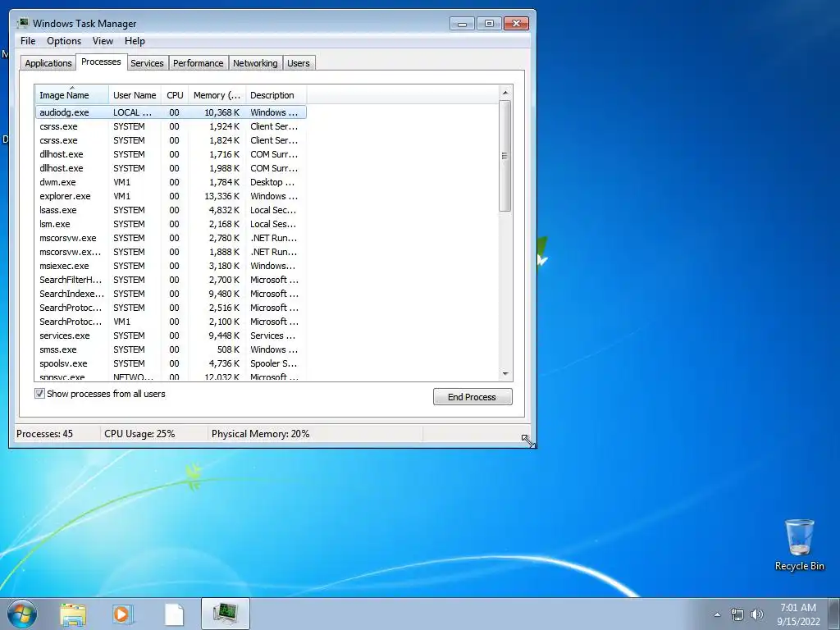Viewport: 840px width, 630px height.
Task: Click the blank document taskbar icon
Action: 174,614
